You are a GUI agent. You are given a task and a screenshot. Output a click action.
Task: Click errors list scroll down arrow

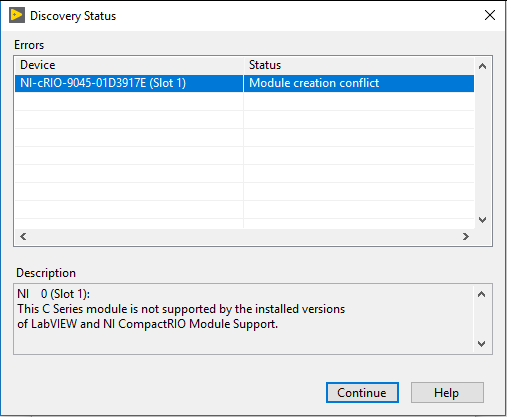[x=482, y=220]
